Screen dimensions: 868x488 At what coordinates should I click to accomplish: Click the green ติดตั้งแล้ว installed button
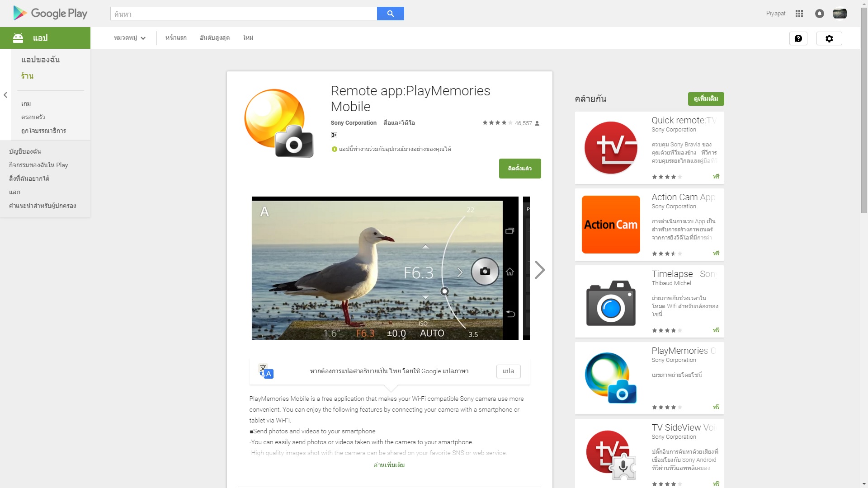pos(519,169)
